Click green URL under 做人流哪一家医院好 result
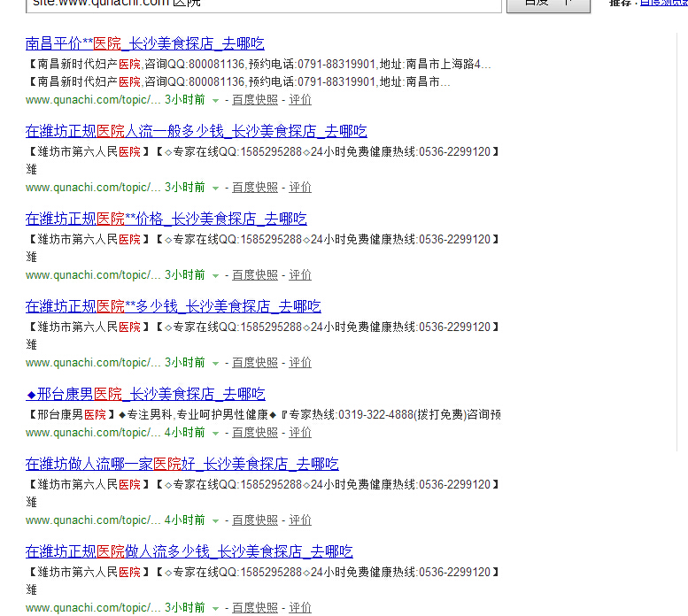The width and height of the screenshot is (688, 616). (x=93, y=520)
